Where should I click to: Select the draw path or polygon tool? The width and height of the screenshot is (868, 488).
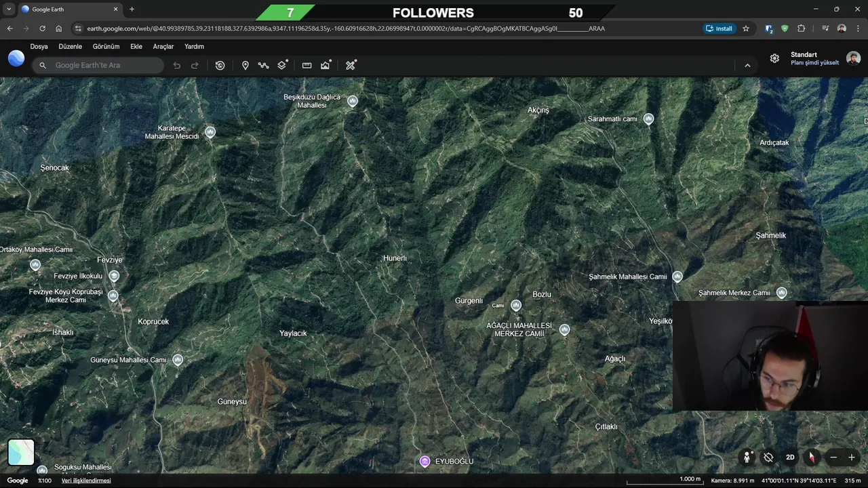[263, 65]
